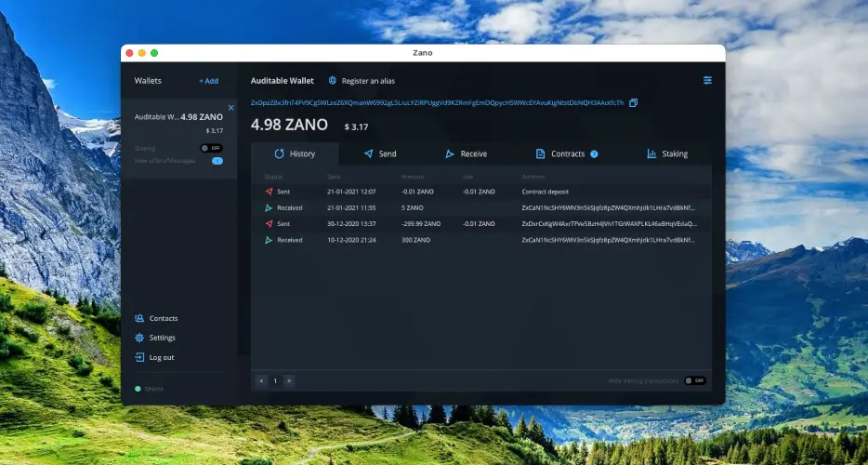Screen dimensions: 868x465
Task: Click the date 21-01-2021 12:07
Action: coord(351,192)
